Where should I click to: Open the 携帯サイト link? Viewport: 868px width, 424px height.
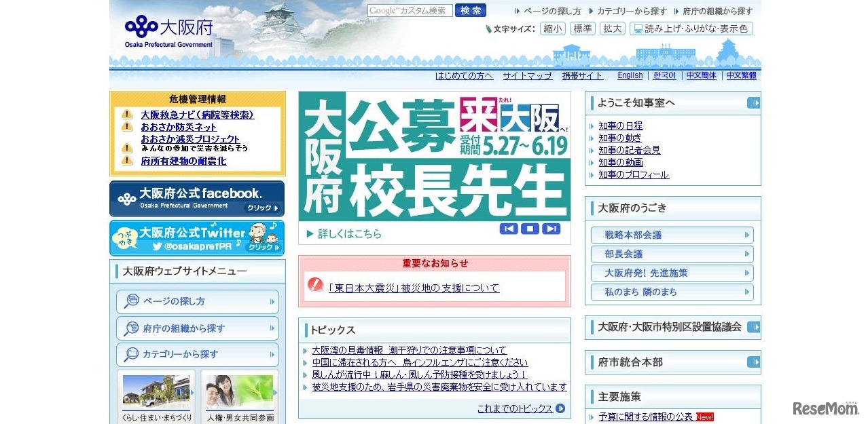pos(583,76)
